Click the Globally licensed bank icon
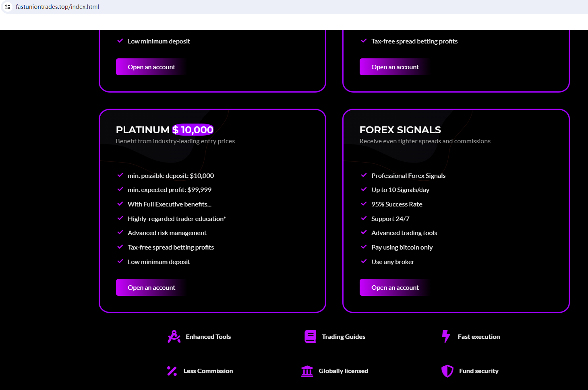 point(307,371)
